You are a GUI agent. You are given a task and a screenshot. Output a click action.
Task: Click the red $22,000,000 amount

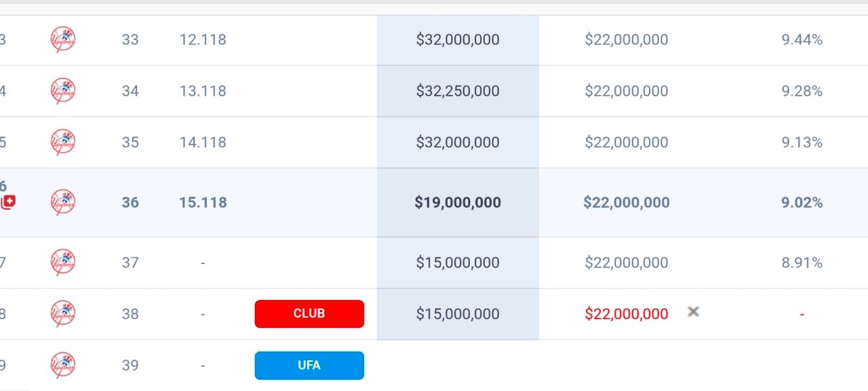tap(627, 314)
